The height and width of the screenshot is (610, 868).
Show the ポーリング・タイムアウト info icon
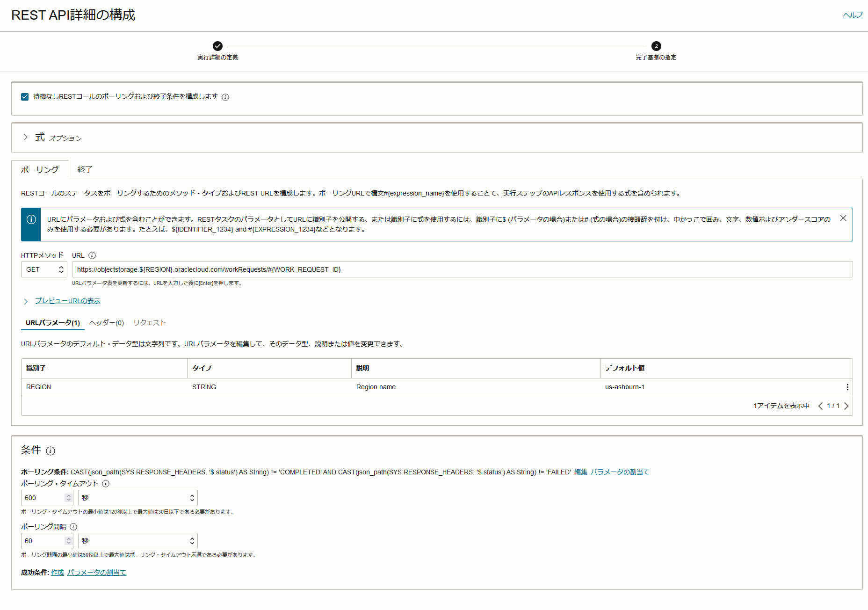click(x=106, y=484)
